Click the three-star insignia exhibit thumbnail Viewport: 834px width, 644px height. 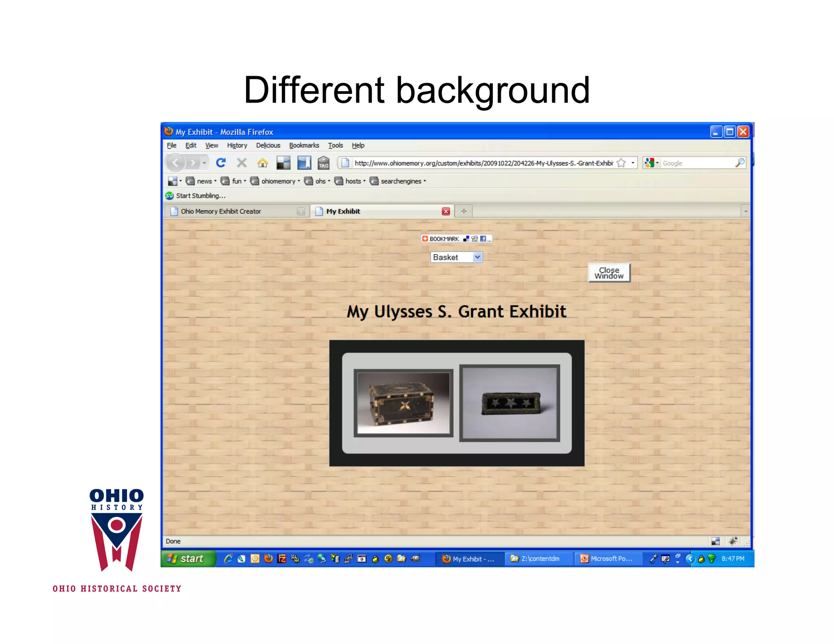pos(510,403)
